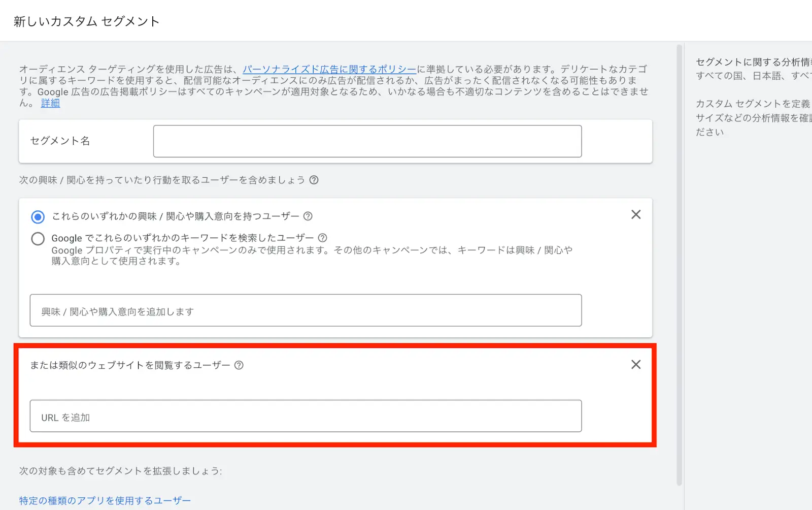Click the URL を追加 input field

(306, 416)
